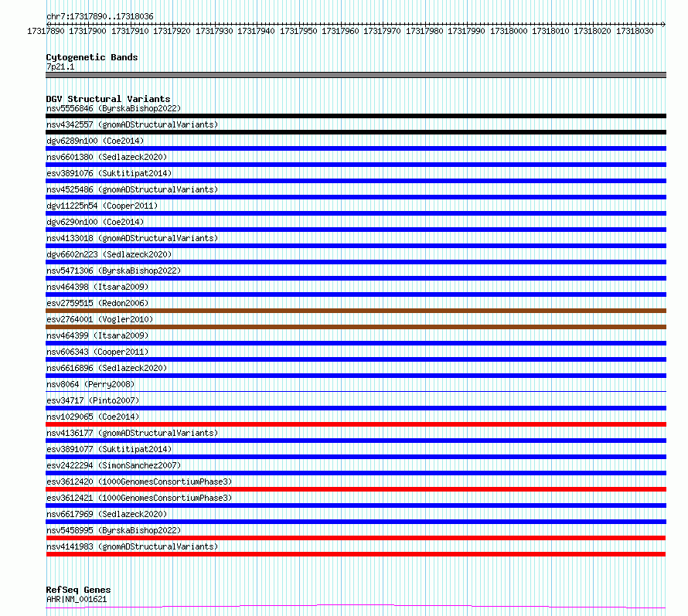This screenshot has width=688, height=616.
Task: Select the red bar below the esv3612420 label
Action: click(x=356, y=489)
